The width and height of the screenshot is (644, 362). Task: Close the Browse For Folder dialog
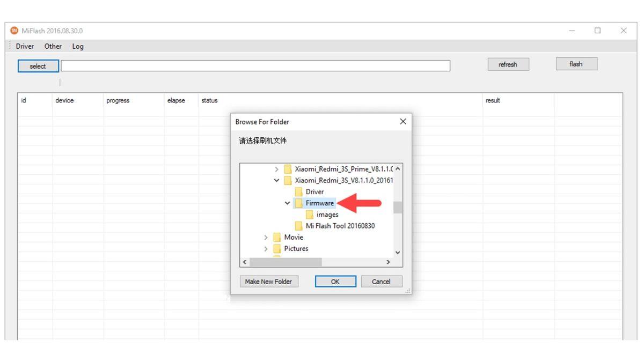pyautogui.click(x=403, y=122)
